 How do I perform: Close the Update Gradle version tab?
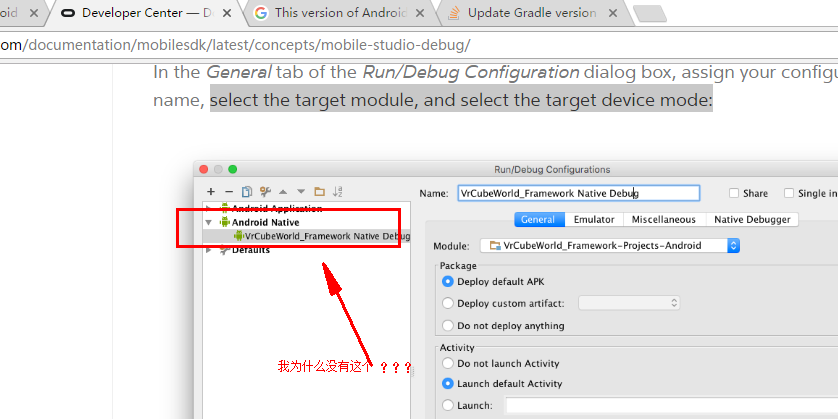[613, 13]
